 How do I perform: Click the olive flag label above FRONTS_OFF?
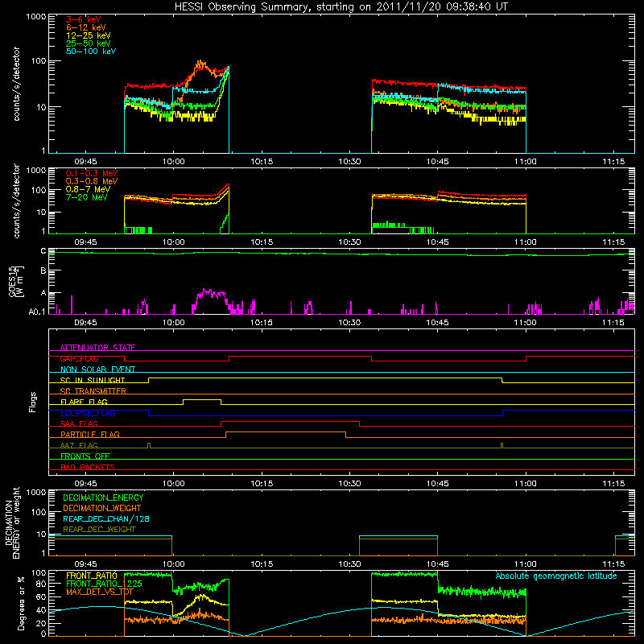click(79, 445)
